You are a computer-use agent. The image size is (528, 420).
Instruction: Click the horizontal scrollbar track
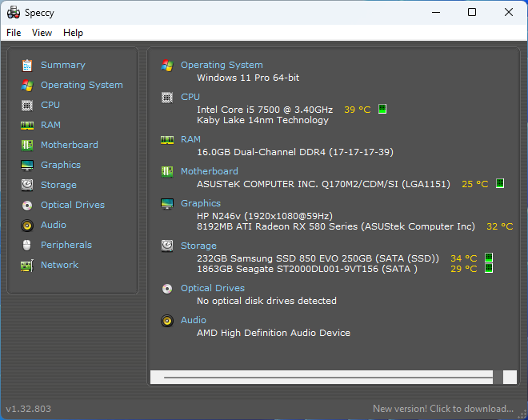click(328, 377)
